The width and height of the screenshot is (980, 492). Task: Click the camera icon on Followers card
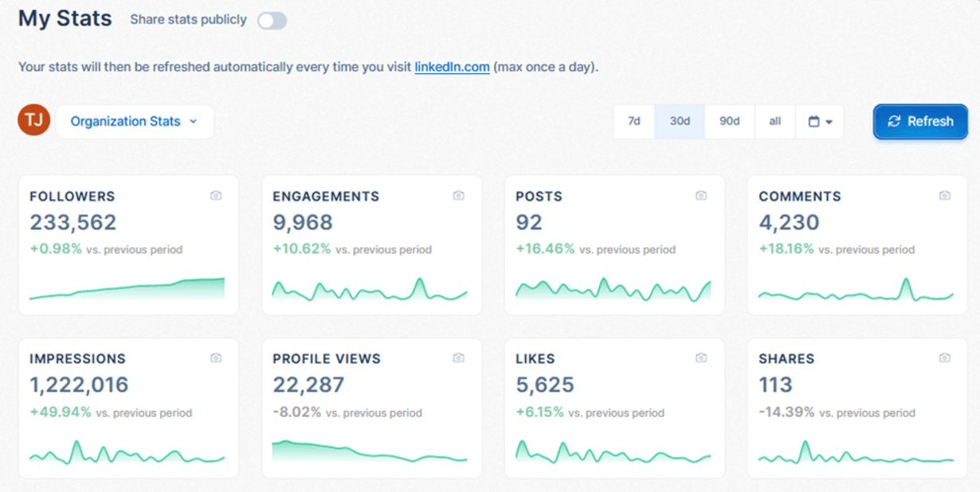click(216, 196)
